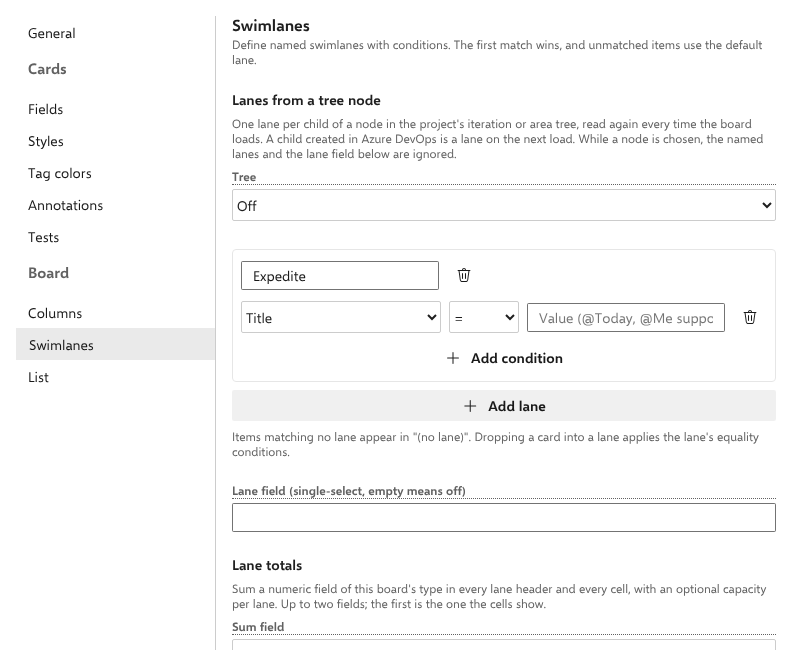The height and width of the screenshot is (666, 792).
Task: Open the Tree dropdown set to Off
Action: 504,206
